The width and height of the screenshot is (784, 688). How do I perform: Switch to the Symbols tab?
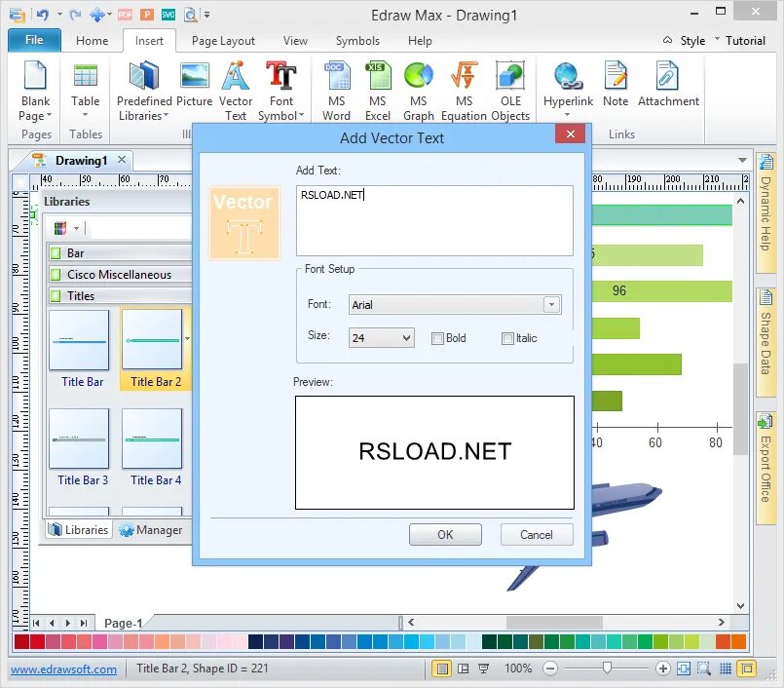(x=357, y=41)
